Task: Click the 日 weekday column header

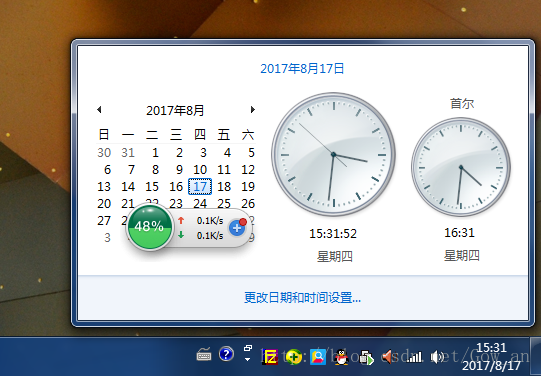Action: click(104, 135)
